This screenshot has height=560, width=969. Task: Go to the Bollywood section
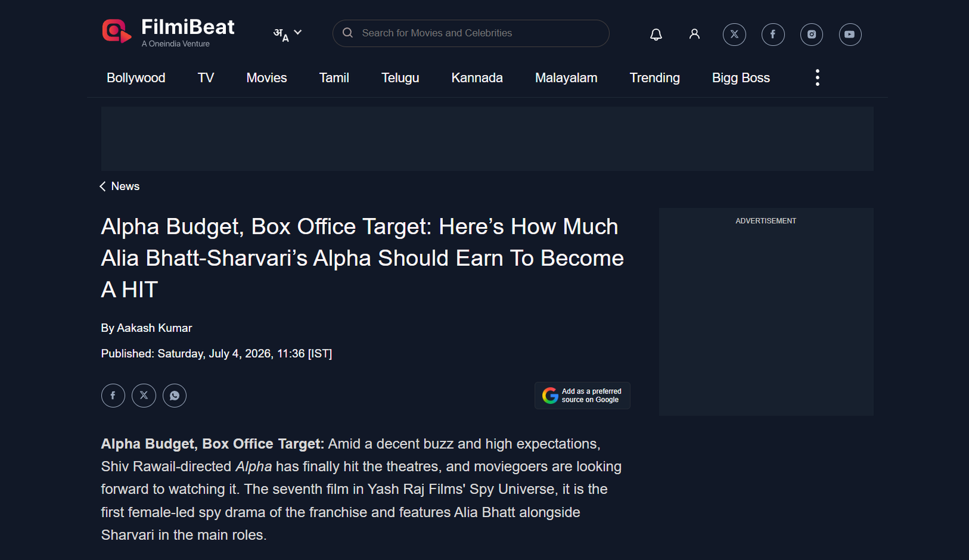[136, 77]
